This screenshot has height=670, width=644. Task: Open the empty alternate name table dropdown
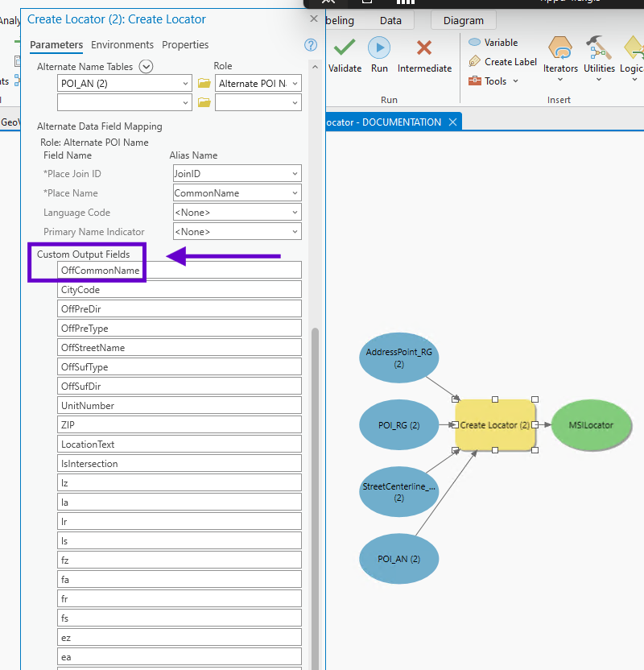185,102
